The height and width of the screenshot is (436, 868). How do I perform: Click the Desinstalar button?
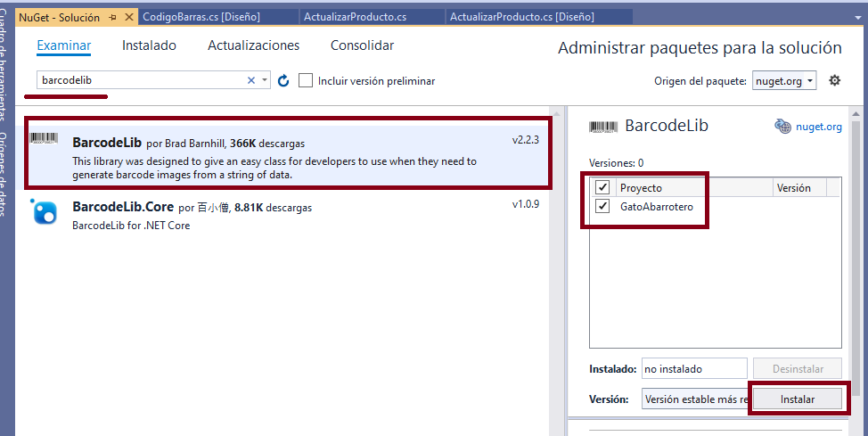(798, 369)
